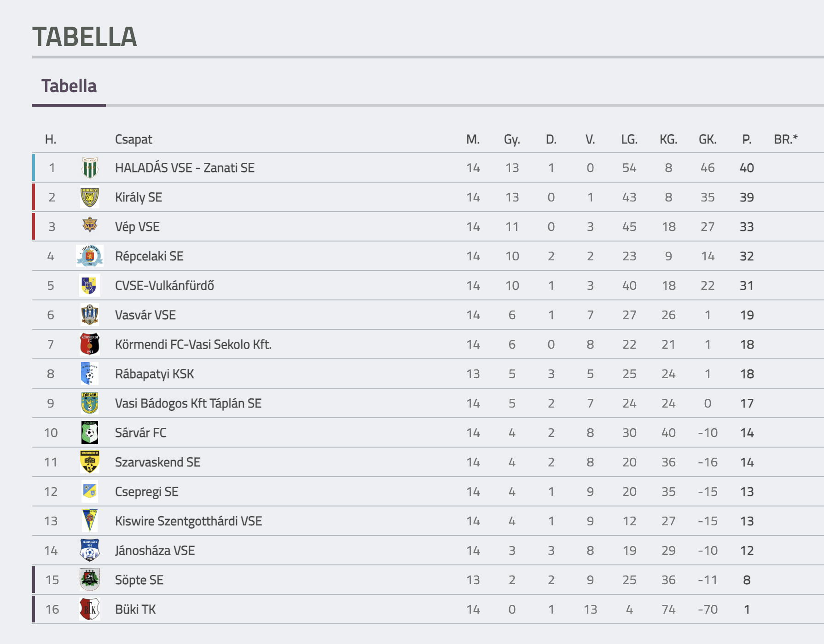Open the Vasvár VSE team page
This screenshot has width=824, height=644.
145,315
